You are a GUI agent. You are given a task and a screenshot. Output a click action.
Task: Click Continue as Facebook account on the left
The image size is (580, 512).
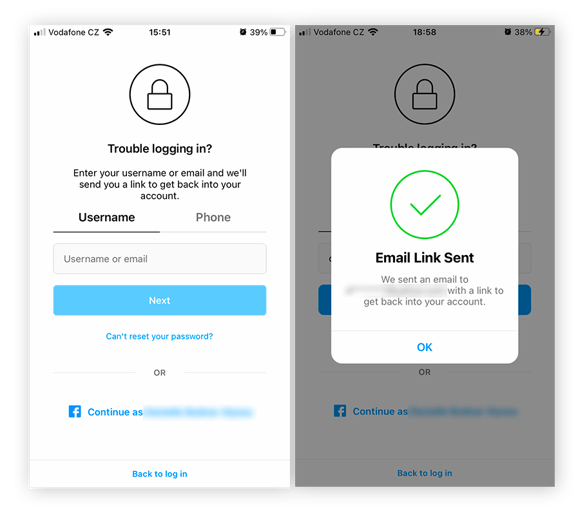(x=161, y=412)
